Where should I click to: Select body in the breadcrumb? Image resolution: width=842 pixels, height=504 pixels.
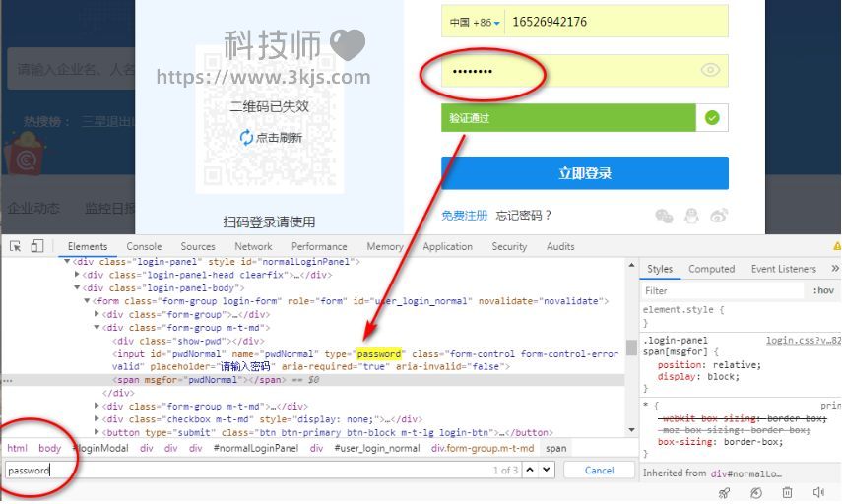(50, 448)
